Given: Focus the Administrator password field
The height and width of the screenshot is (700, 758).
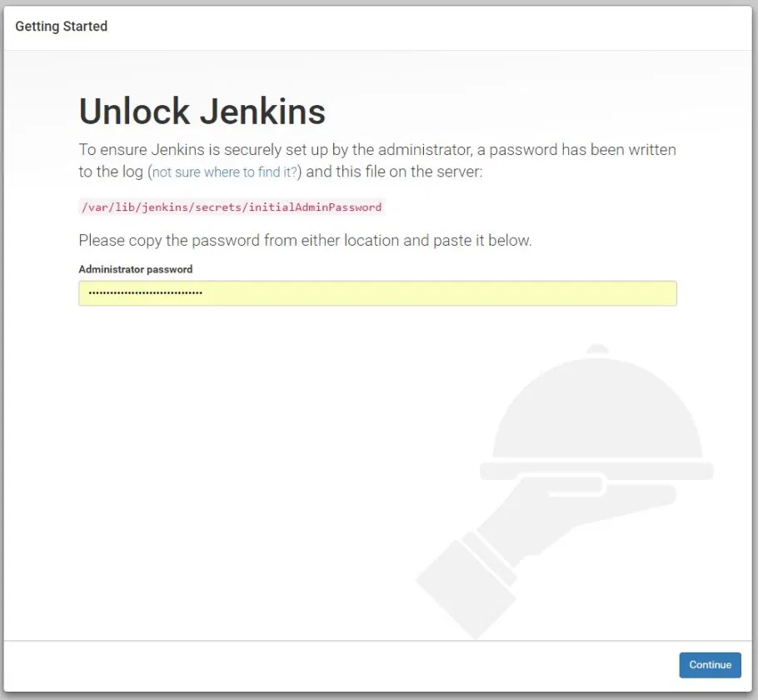Looking at the screenshot, I should coord(377,293).
